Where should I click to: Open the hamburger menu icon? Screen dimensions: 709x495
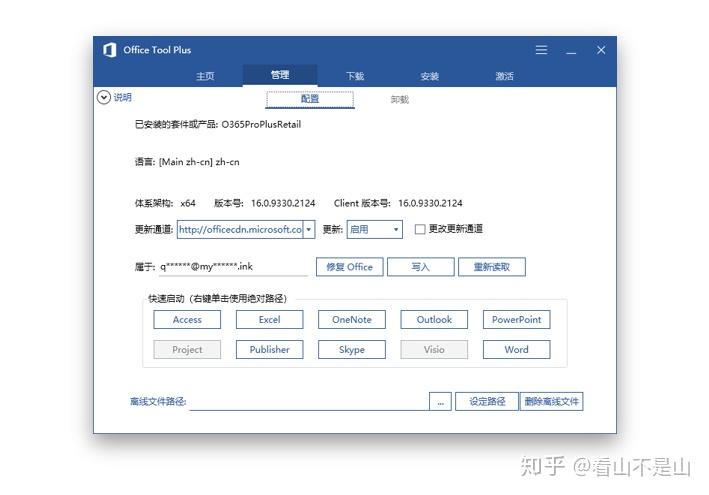click(x=541, y=50)
